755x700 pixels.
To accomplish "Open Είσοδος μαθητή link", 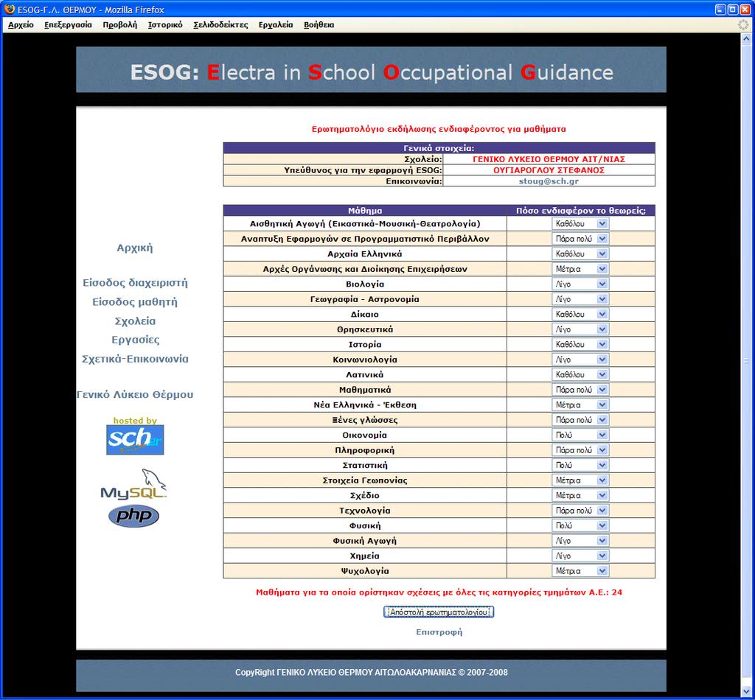I will pyautogui.click(x=135, y=301).
